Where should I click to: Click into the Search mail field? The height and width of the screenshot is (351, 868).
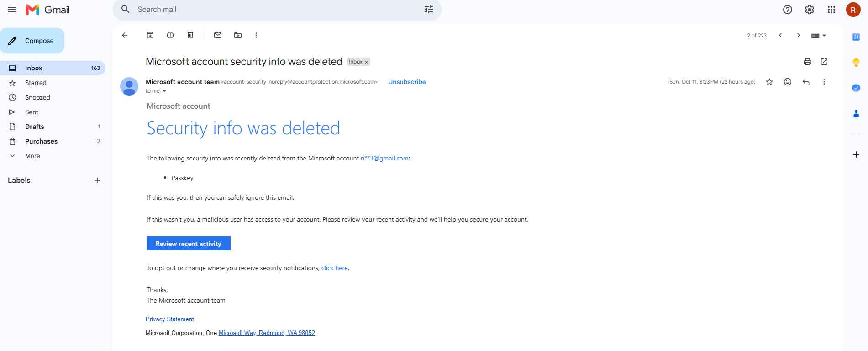point(277,10)
